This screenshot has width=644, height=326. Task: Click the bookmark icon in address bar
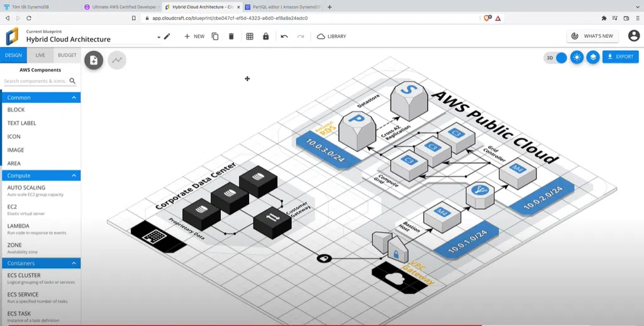tap(134, 18)
